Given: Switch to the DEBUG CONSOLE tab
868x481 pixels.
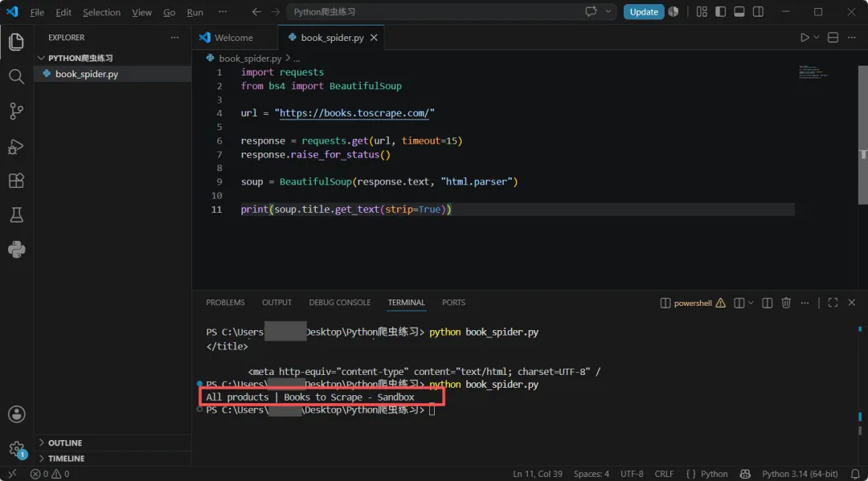Looking at the screenshot, I should pos(340,303).
